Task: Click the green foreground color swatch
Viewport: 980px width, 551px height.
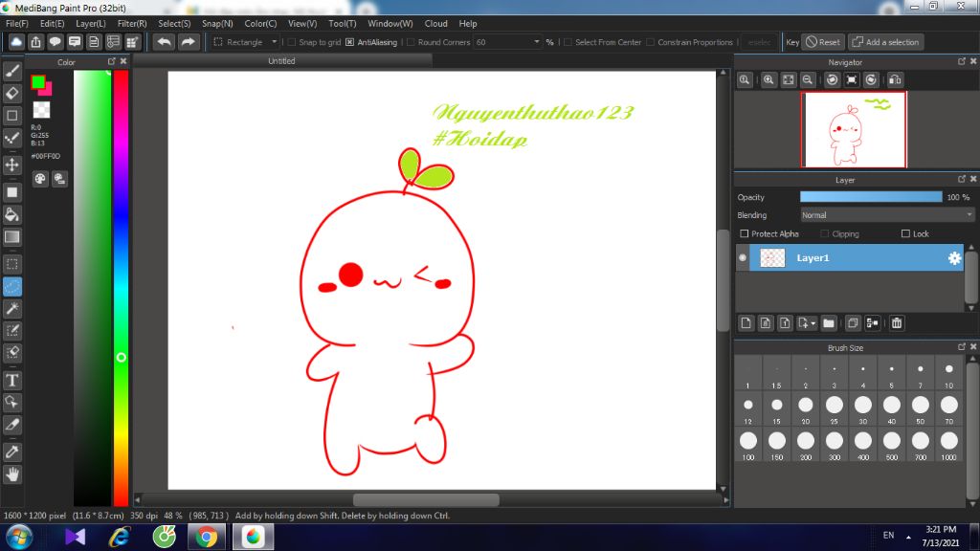Action: 37,82
